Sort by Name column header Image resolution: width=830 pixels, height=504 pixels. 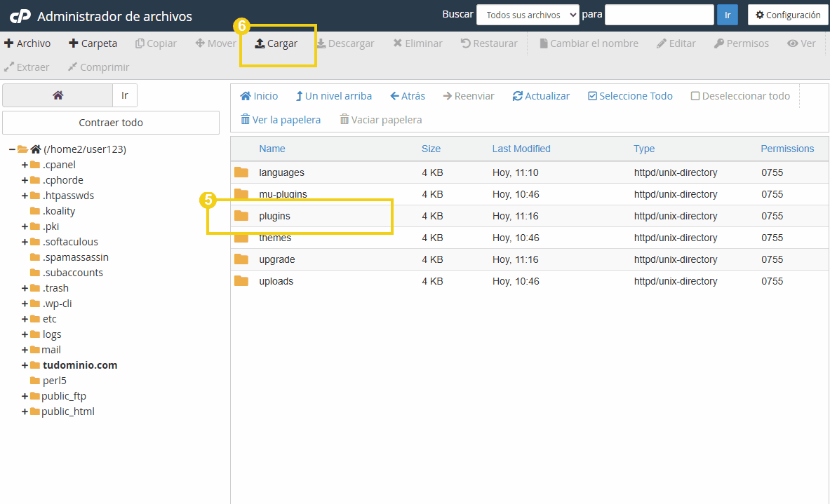click(x=272, y=149)
